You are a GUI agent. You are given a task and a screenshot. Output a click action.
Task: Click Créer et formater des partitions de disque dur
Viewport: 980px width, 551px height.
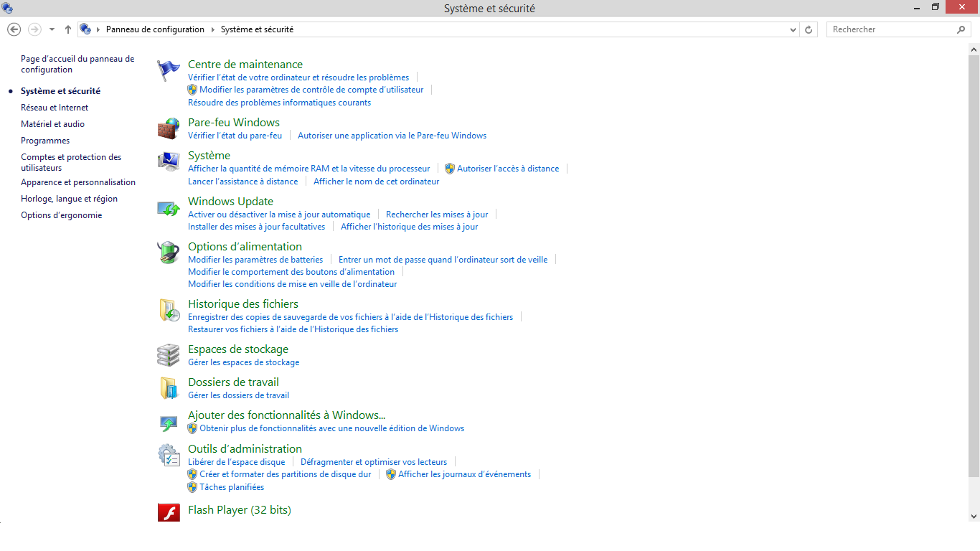click(285, 474)
